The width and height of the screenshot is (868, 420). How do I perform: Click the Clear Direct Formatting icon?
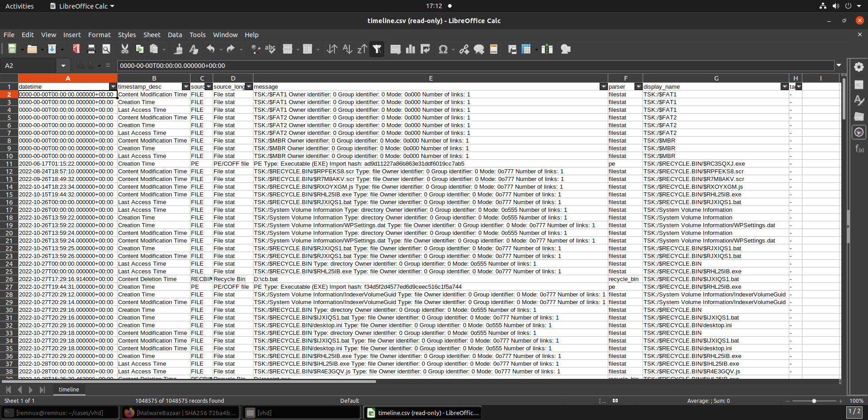coord(194,49)
